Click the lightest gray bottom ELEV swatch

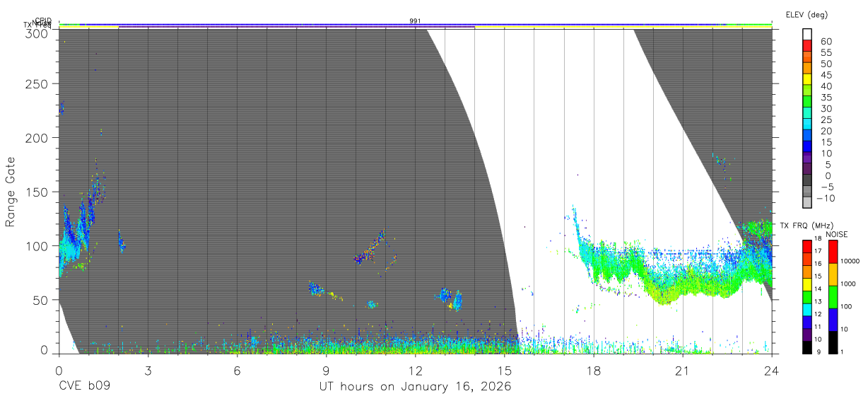click(x=807, y=204)
